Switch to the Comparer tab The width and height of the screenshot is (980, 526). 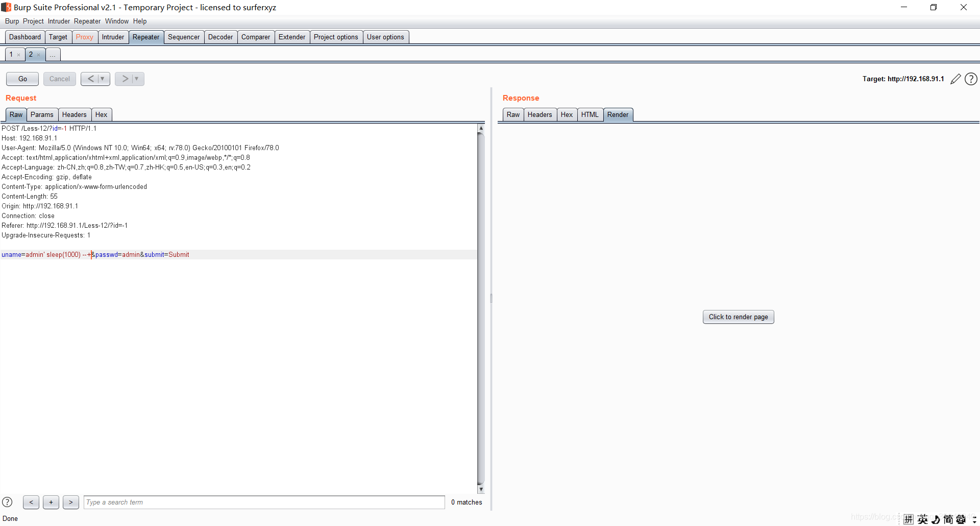click(x=256, y=37)
